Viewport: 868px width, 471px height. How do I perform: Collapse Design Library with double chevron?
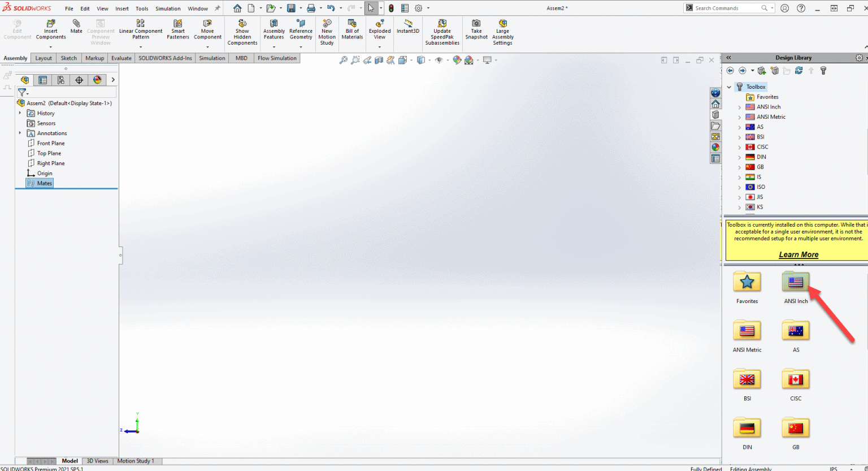coord(729,58)
